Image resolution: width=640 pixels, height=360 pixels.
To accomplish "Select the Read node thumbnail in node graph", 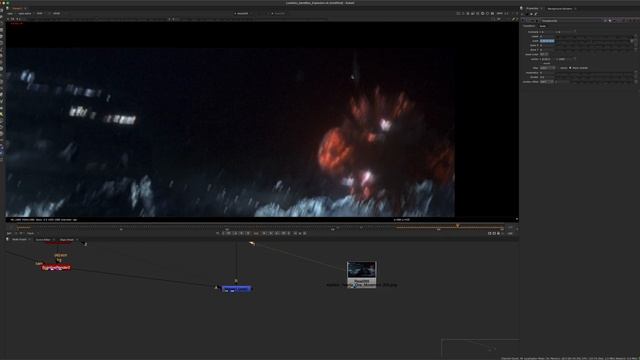I will (x=361, y=271).
